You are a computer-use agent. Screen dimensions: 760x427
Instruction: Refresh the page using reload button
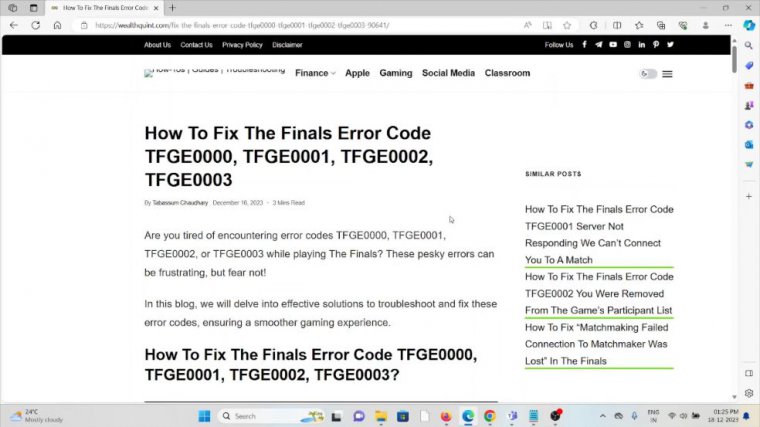tap(36, 25)
